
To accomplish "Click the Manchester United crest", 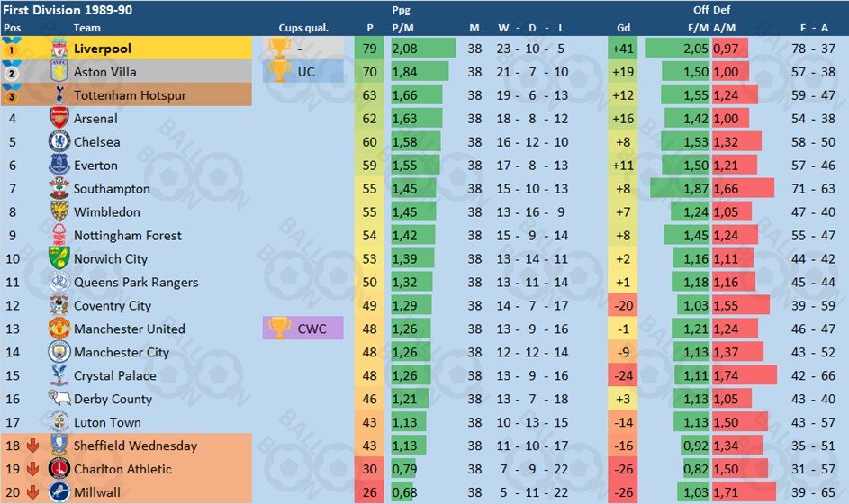I will click(59, 328).
